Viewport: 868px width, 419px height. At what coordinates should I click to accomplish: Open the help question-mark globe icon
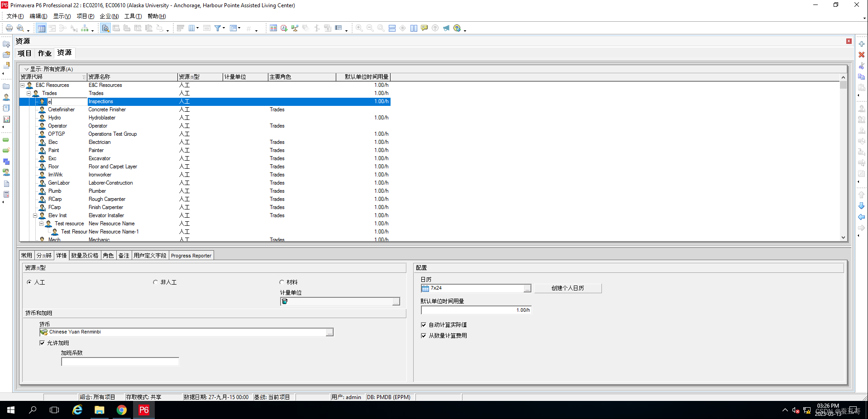[457, 28]
